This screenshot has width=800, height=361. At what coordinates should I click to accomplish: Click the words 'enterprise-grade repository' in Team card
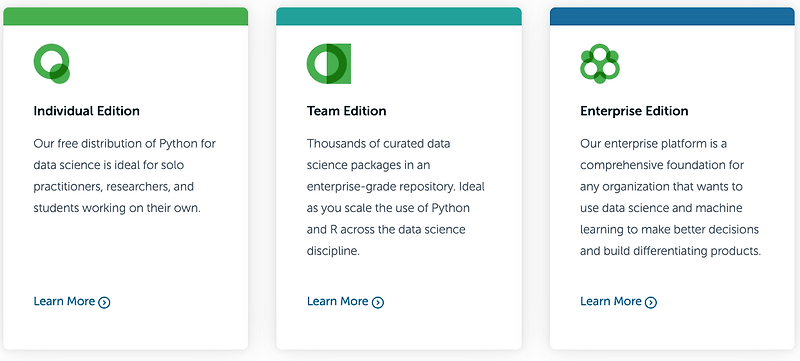click(x=380, y=187)
